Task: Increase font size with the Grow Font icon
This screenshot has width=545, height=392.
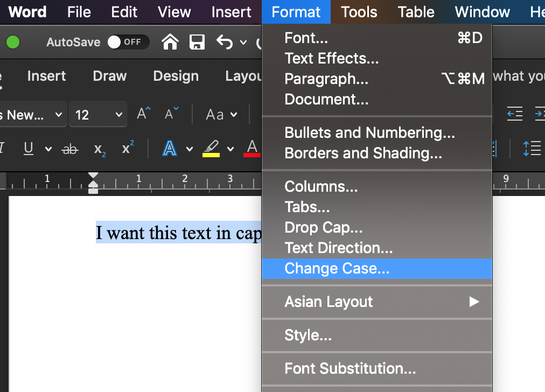Action: (143, 114)
